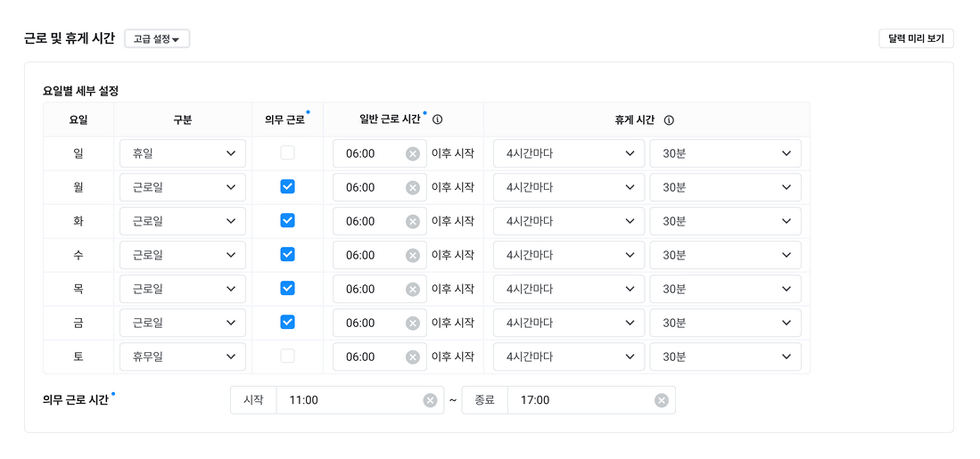Clear the 06:00 time in 월 row

[x=412, y=187]
